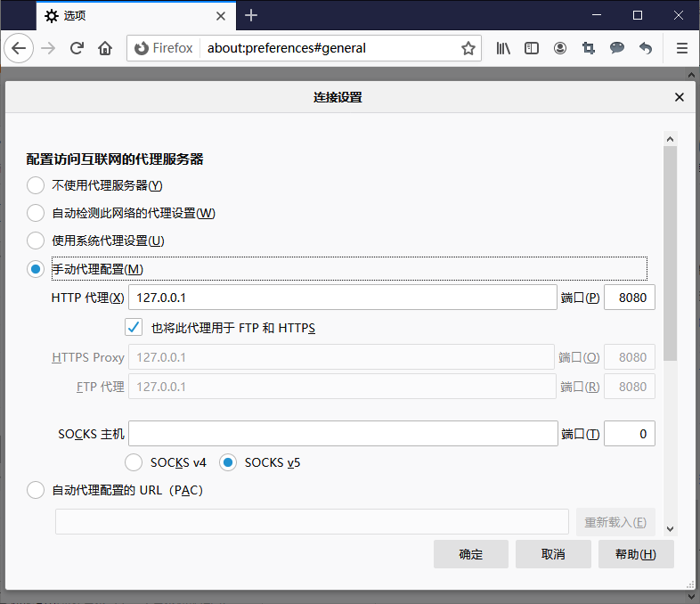This screenshot has height=604, width=700.
Task: Click the chat bubble toolbar icon
Action: coord(617,48)
